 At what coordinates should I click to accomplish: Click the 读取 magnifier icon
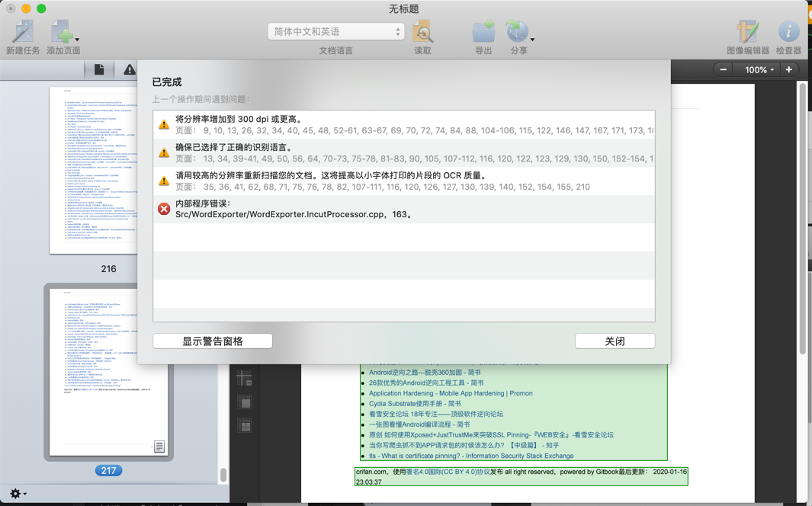click(x=422, y=31)
